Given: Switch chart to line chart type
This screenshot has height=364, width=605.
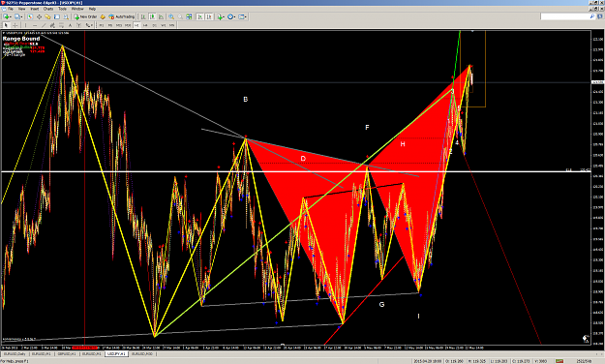Looking at the screenshot, I should point(161,16).
